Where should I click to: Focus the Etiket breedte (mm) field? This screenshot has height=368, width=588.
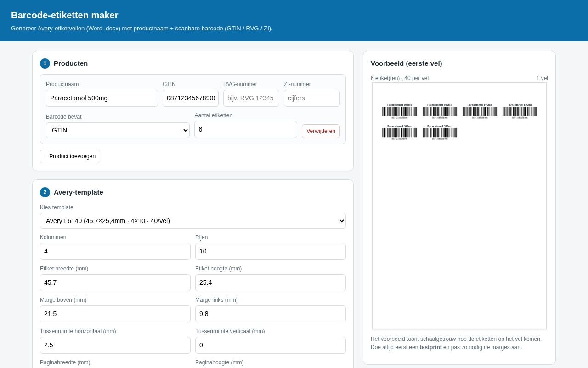click(115, 282)
